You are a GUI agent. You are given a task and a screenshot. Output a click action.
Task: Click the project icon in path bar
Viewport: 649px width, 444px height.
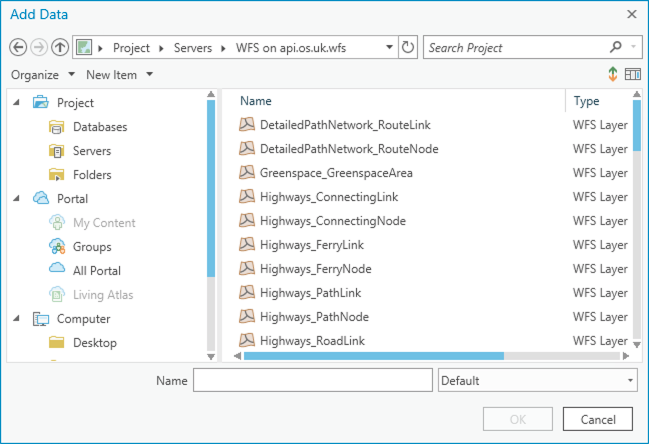[84, 47]
